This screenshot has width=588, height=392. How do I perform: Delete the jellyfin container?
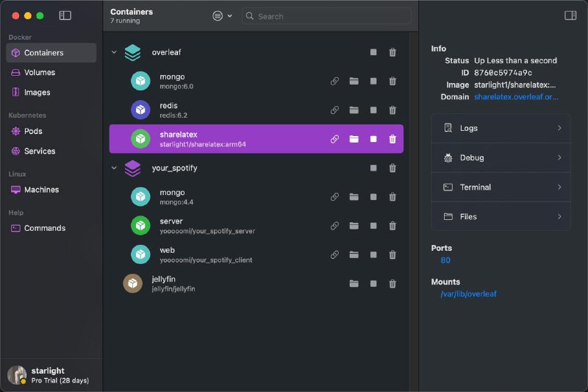[x=392, y=284]
